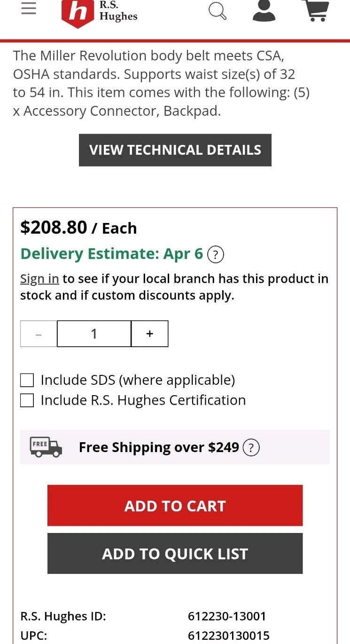The height and width of the screenshot is (644, 350).
Task: Click the quantity input field
Action: pyautogui.click(x=94, y=334)
